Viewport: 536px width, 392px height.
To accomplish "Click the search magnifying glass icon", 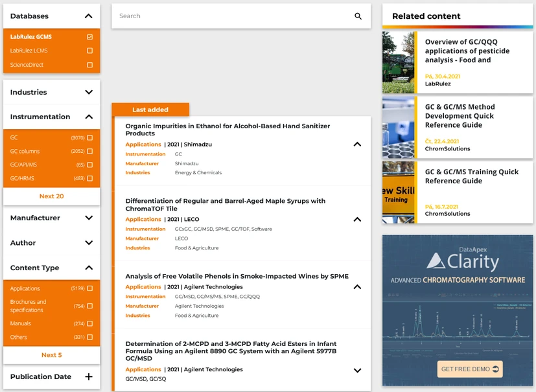I will [358, 16].
